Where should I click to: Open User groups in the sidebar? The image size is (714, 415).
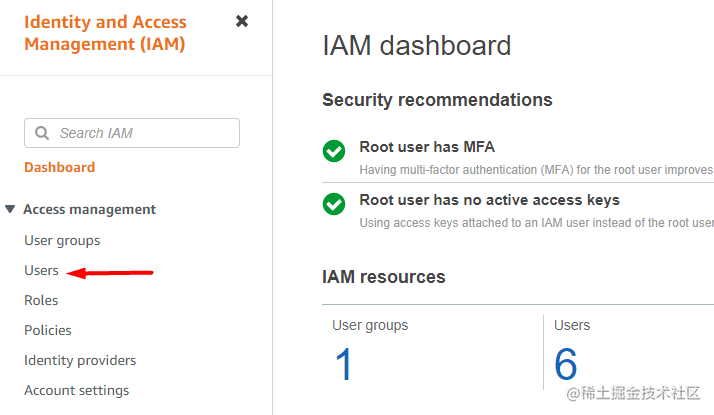tap(62, 240)
